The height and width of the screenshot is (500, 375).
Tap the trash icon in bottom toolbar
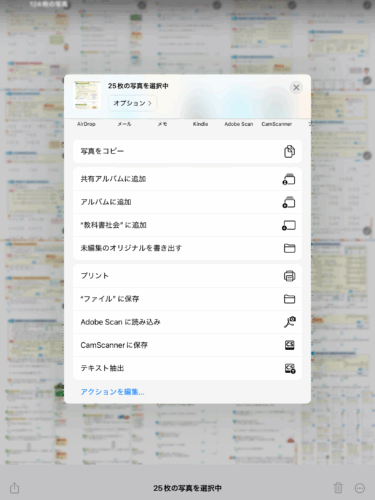(x=338, y=488)
